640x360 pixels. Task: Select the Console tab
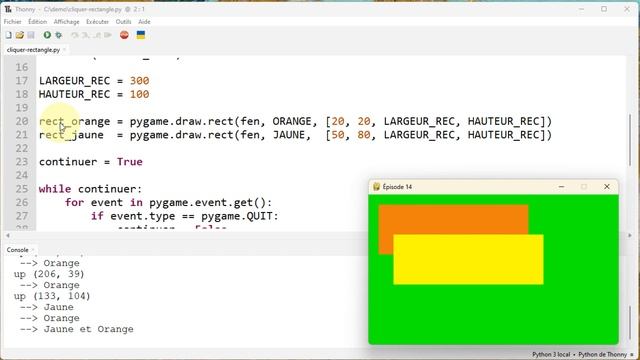click(18, 250)
